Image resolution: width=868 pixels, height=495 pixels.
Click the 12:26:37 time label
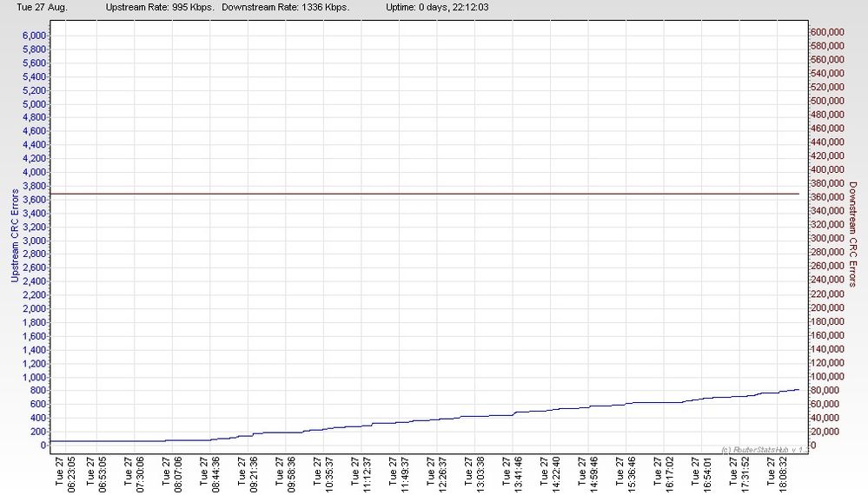441,474
